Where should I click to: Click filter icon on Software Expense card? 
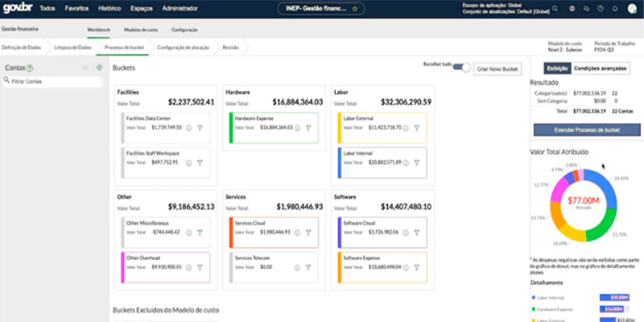(x=416, y=268)
